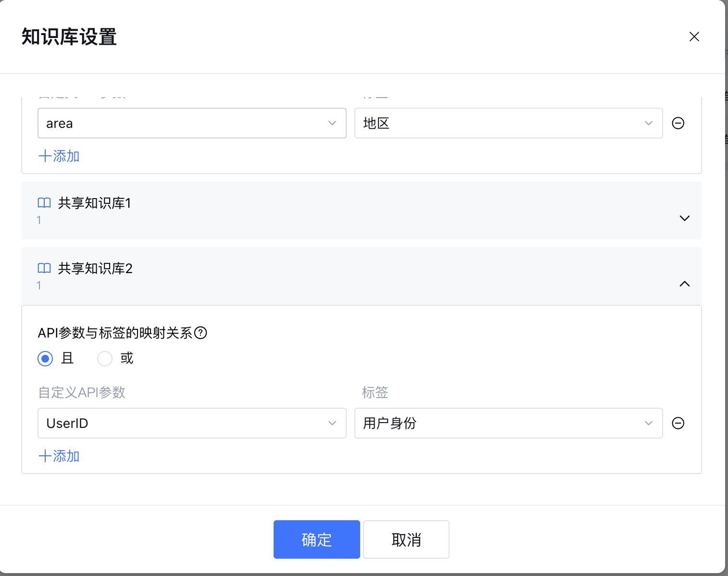Collapse the 共享知识库2 section

pos(684,284)
